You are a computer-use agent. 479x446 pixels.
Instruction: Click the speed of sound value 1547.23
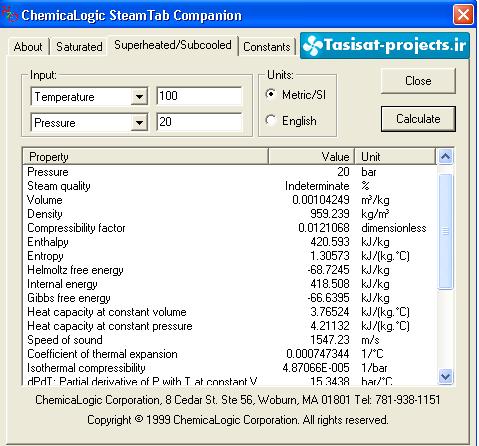pos(330,340)
